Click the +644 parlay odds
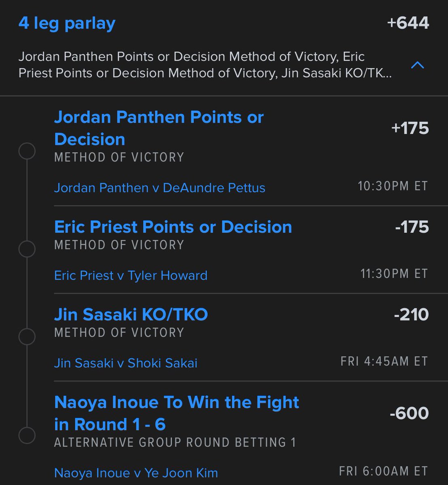Image resolution: width=448 pixels, height=485 pixels. [x=408, y=23]
